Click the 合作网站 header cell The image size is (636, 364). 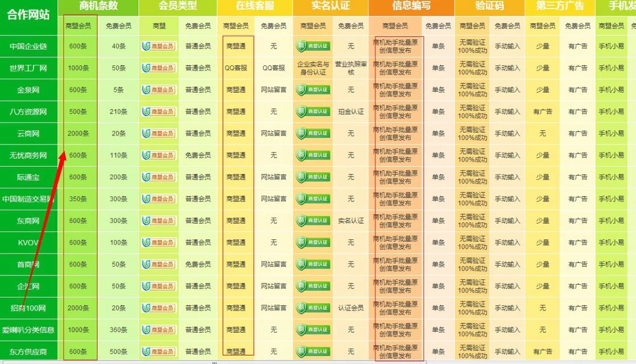coord(28,14)
